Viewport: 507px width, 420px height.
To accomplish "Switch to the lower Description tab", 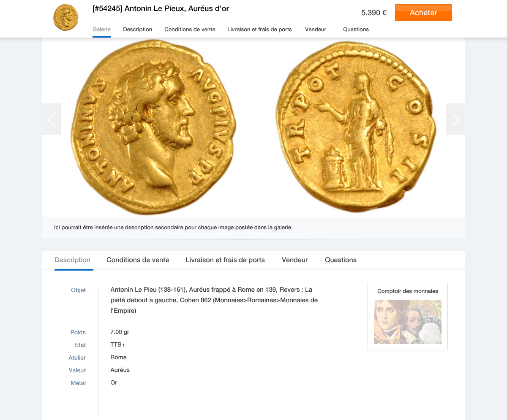I will pos(73,260).
